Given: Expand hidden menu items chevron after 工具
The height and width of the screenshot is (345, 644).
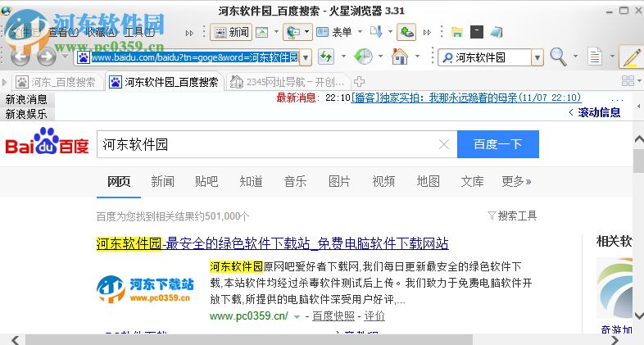Looking at the screenshot, I should pyautogui.click(x=189, y=33).
